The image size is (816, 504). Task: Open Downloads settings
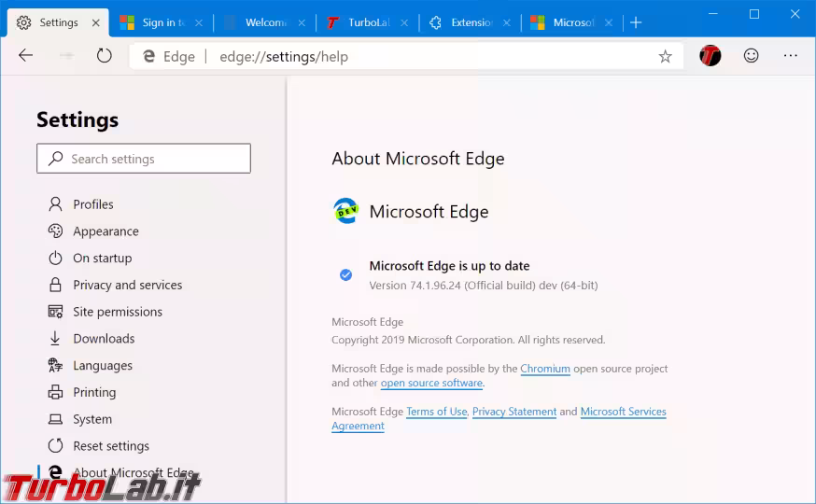point(104,339)
